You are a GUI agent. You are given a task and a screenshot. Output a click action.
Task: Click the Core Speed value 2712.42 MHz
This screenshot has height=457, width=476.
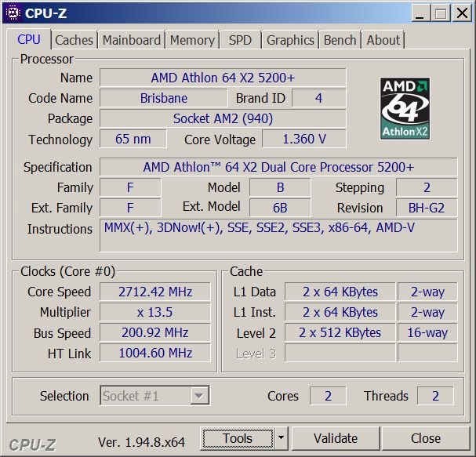click(155, 292)
